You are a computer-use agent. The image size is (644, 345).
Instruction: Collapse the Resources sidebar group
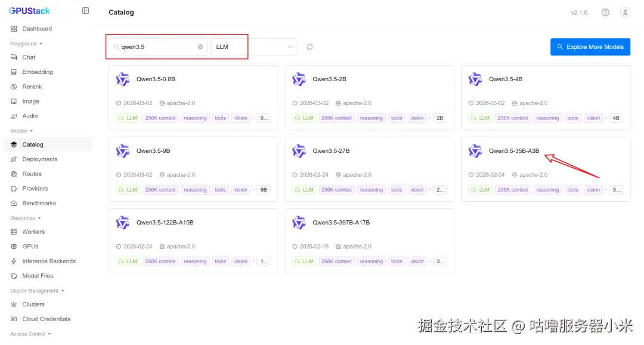26,218
